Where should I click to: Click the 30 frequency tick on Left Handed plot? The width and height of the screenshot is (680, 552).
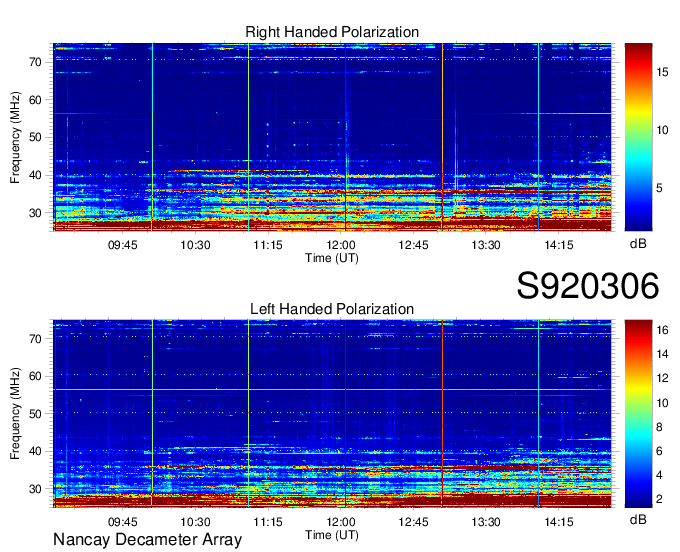36,490
